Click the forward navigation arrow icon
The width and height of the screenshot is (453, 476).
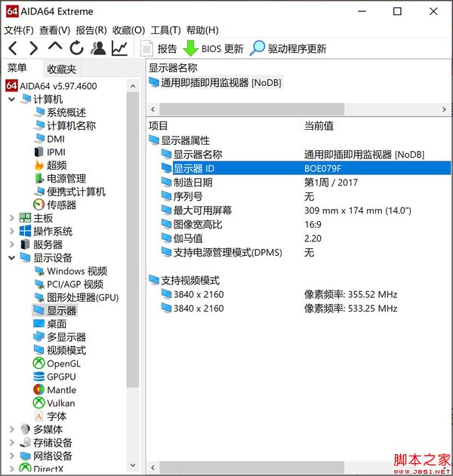[x=34, y=48]
